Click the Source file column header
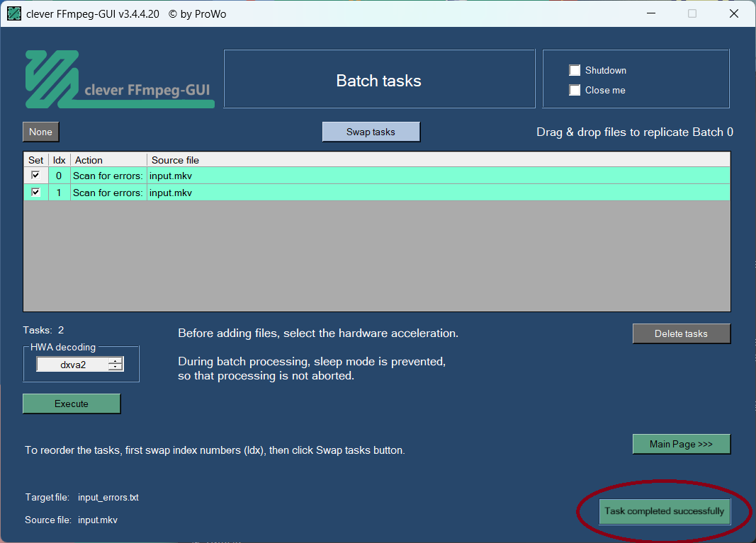756x543 pixels. [x=439, y=160]
